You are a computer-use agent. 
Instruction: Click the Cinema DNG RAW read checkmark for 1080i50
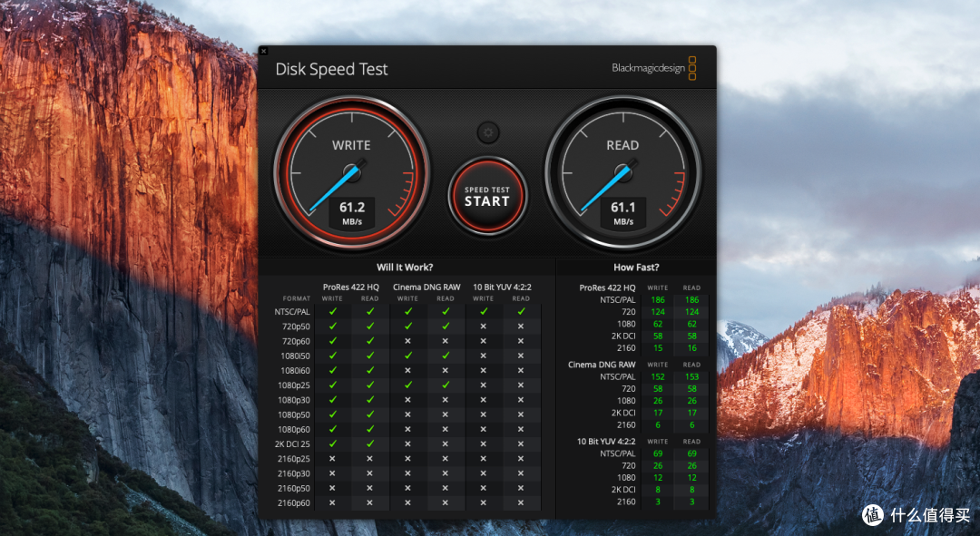[445, 356]
